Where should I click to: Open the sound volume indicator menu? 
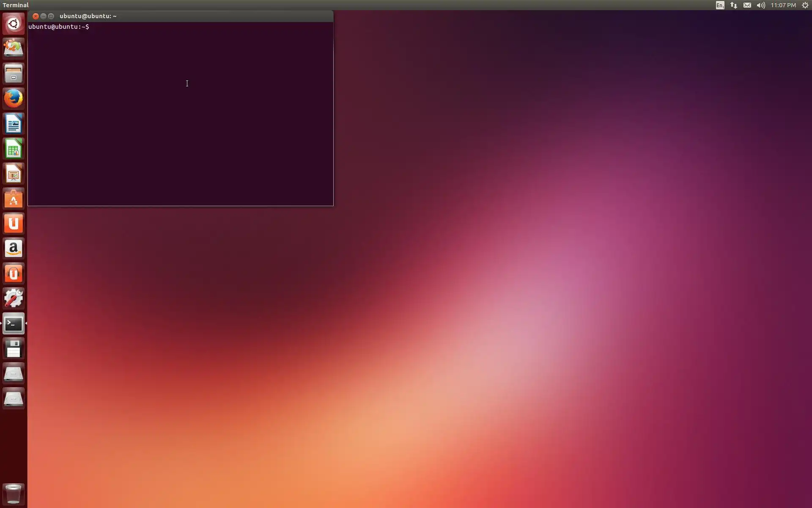pyautogui.click(x=761, y=5)
